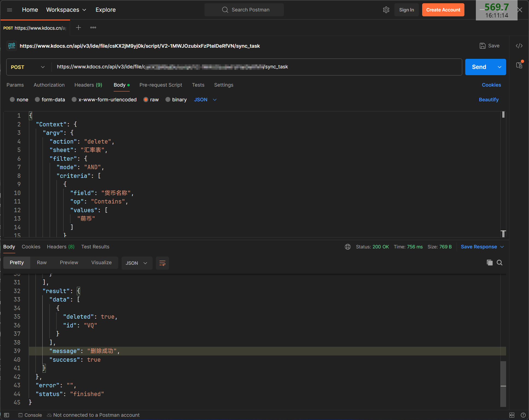Click the HTTP request type icon
529x420 pixels.
click(x=12, y=46)
